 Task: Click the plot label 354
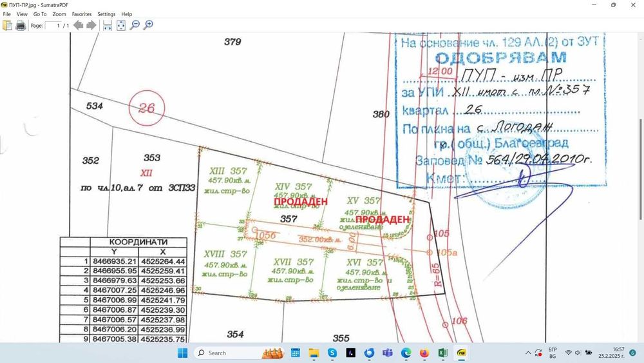(235, 334)
